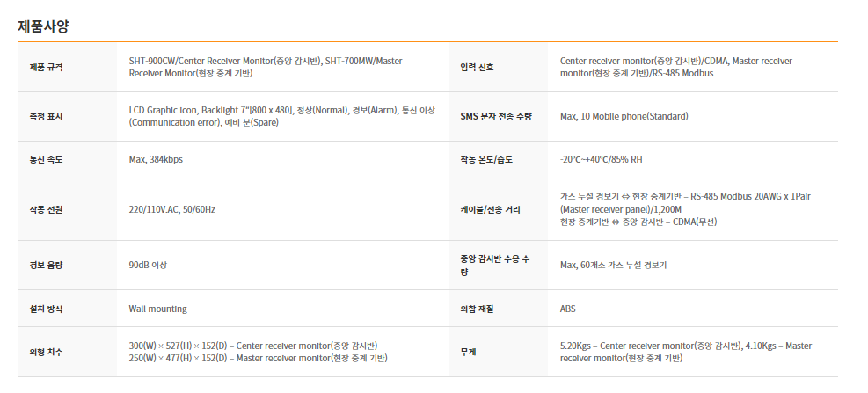The image size is (868, 393).
Task: Click the RS-485 Modbus input signal value
Action: (676, 67)
